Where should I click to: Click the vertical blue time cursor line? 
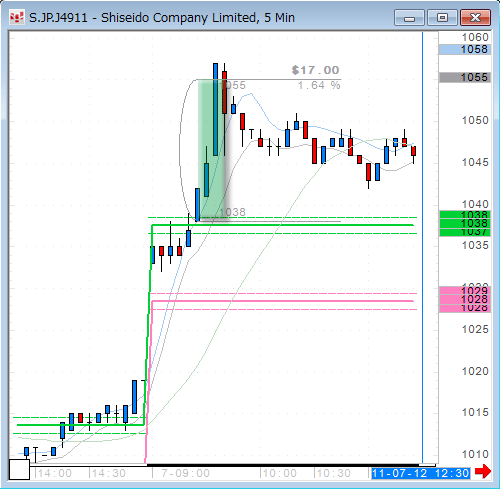pyautogui.click(x=422, y=247)
